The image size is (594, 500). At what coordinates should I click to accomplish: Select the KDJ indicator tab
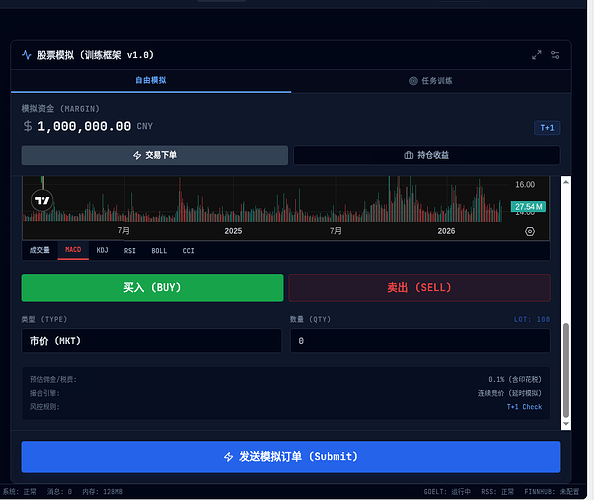coord(102,250)
